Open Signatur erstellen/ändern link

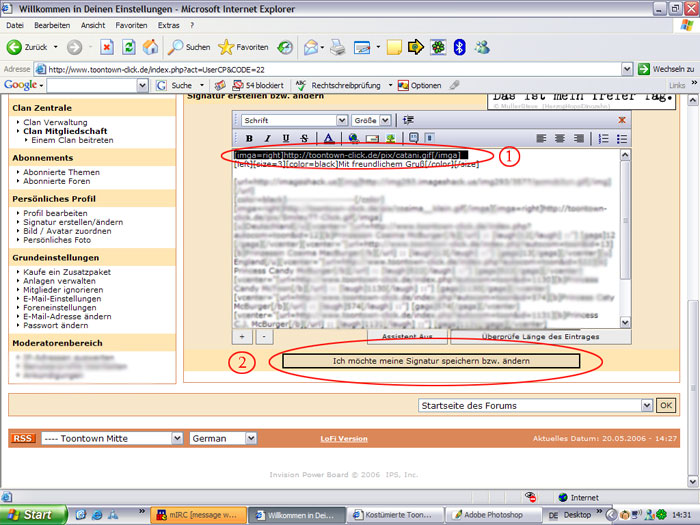(73, 222)
